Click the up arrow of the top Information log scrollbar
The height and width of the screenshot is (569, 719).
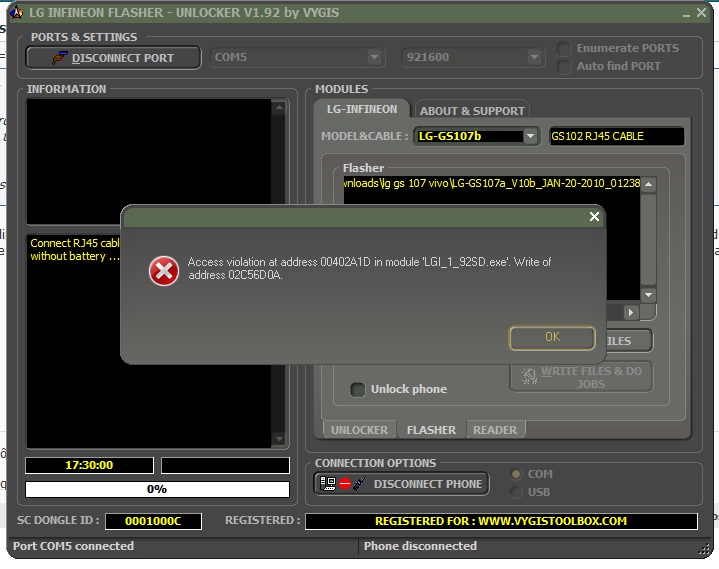(279, 108)
